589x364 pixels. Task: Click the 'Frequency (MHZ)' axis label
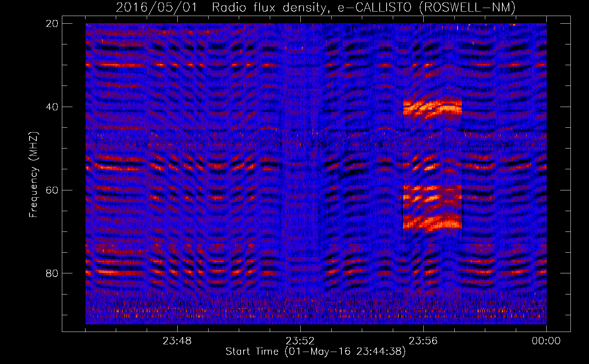coord(33,175)
